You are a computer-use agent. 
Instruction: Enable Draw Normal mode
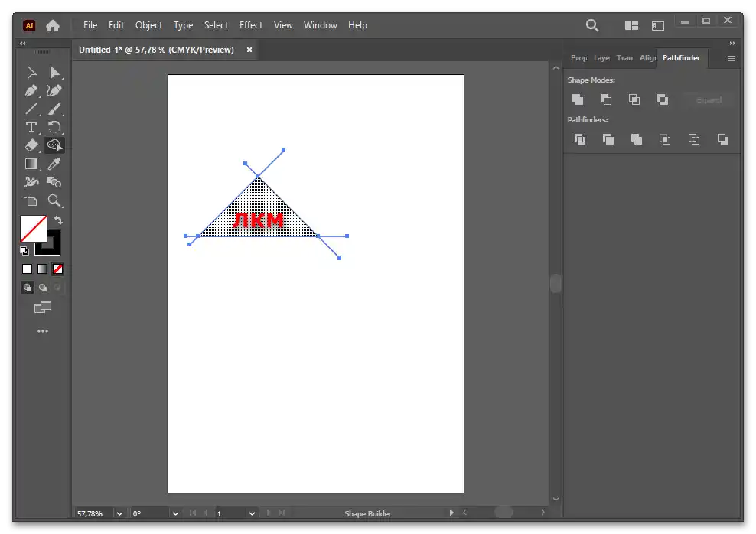28,288
